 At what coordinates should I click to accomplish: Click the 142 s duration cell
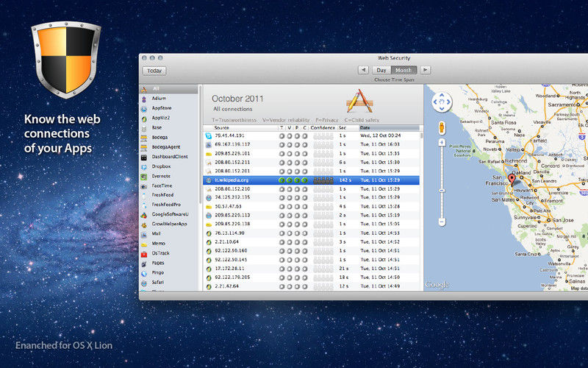[345, 180]
